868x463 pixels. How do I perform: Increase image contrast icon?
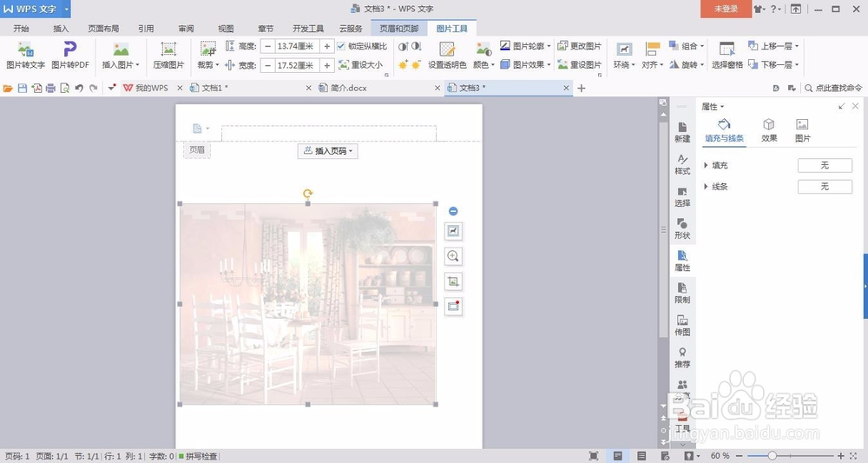click(403, 47)
